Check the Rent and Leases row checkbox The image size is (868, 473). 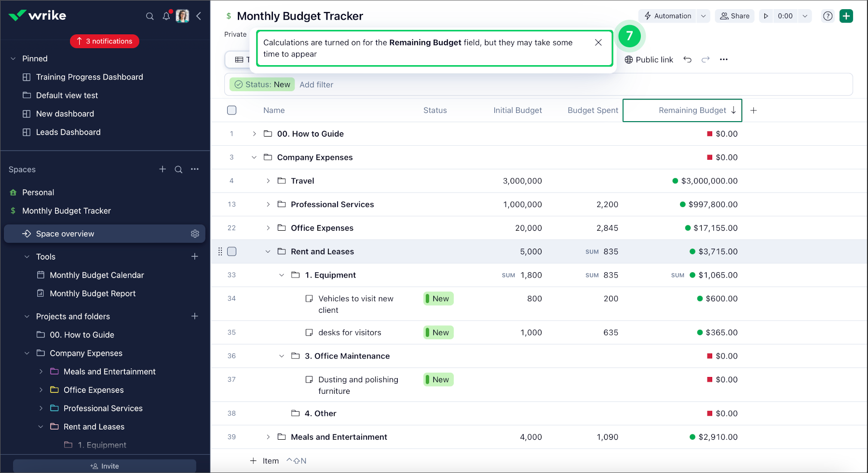(x=231, y=251)
